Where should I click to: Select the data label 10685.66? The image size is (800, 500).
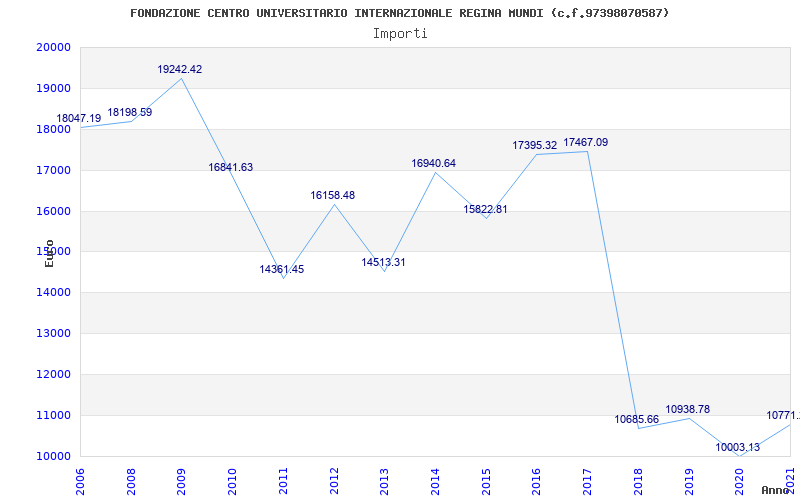click(x=637, y=419)
